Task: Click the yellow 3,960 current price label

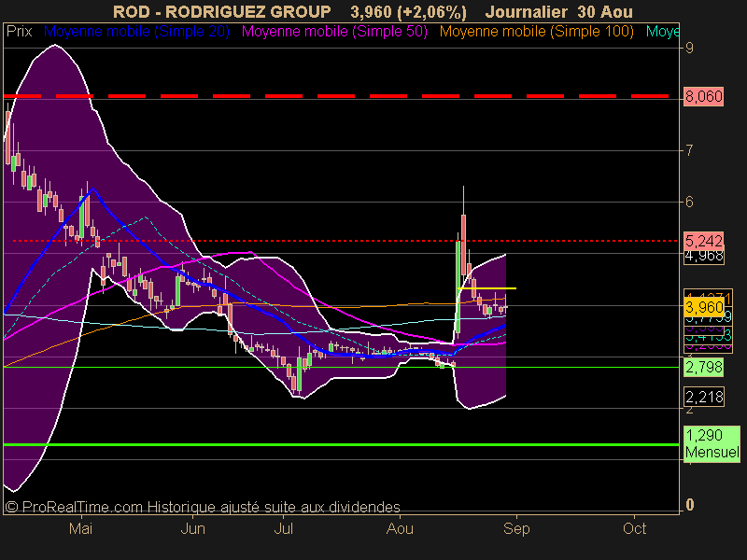Action: coord(704,307)
